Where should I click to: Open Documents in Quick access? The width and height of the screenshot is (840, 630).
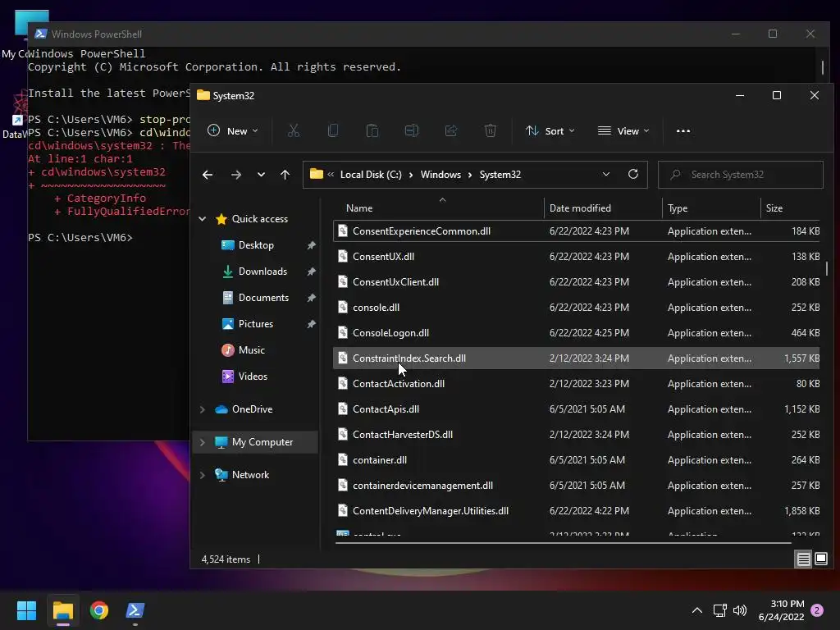tap(263, 297)
